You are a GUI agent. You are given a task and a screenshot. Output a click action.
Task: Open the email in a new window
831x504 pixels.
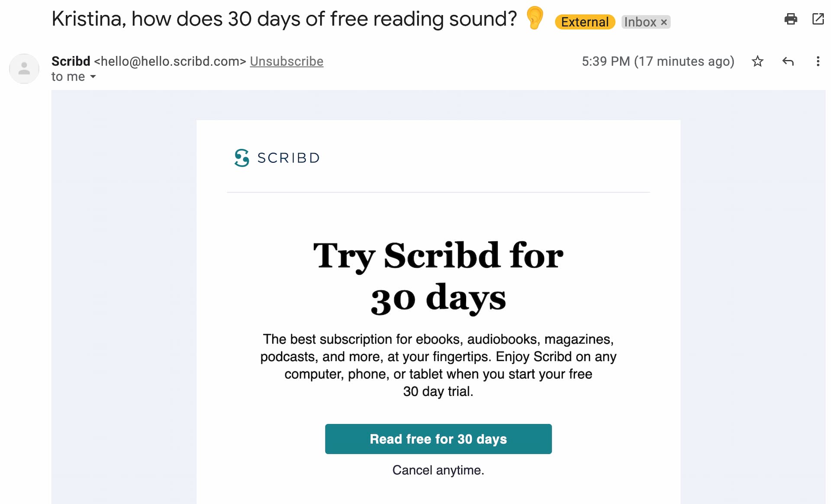(818, 19)
